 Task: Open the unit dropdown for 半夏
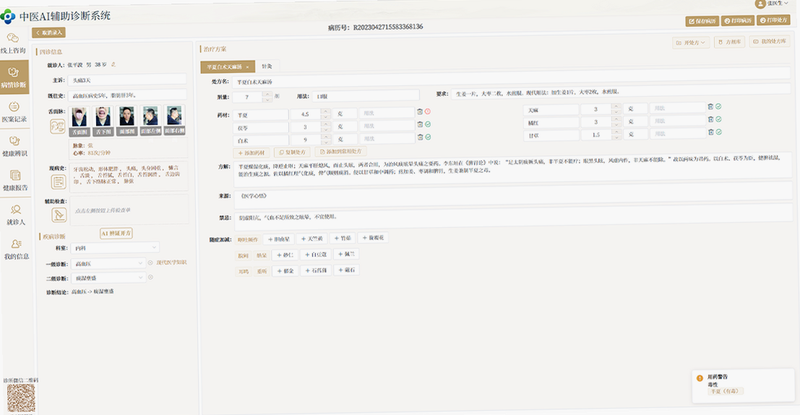tap(344, 113)
